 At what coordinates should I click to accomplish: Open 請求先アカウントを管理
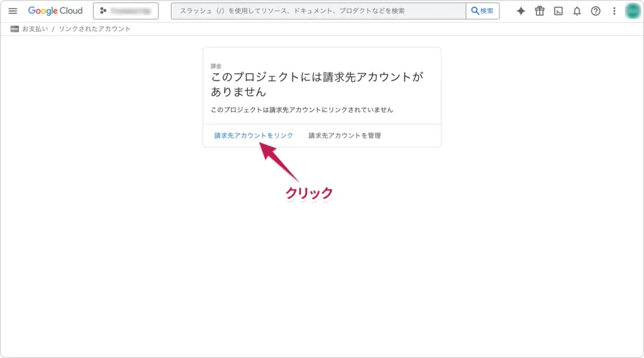click(x=345, y=135)
